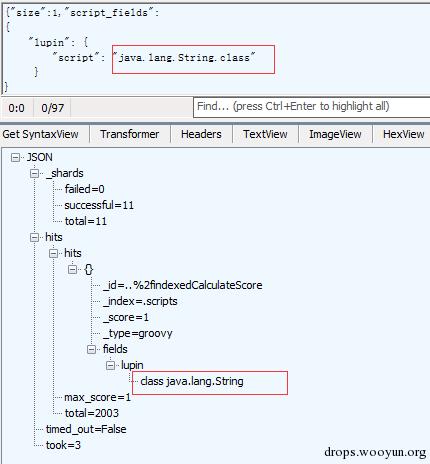Open the Headers tab
The width and height of the screenshot is (430, 464).
pyautogui.click(x=201, y=134)
